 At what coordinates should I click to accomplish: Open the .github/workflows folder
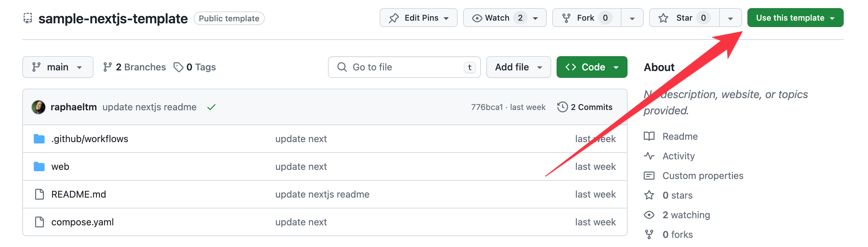(x=90, y=139)
